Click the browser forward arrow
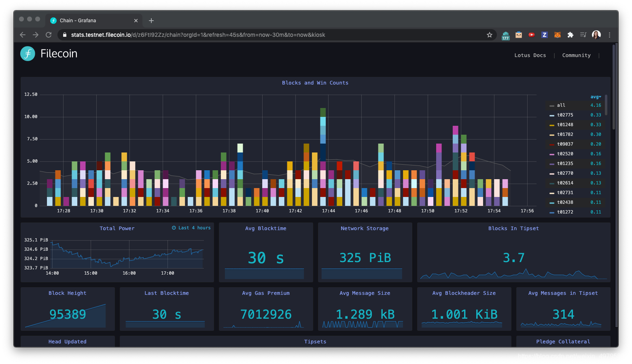This screenshot has height=364, width=632. pyautogui.click(x=36, y=35)
